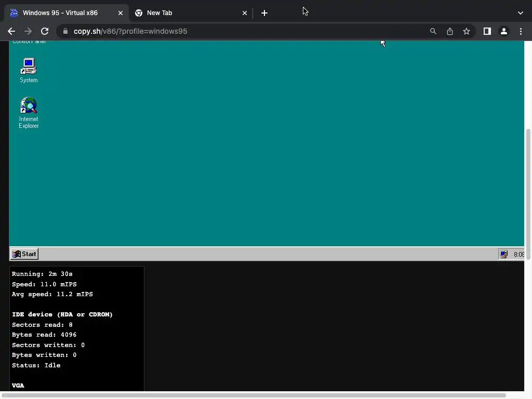Click the 'IDE device (HDA or CDROM)' heading
The width and height of the screenshot is (532, 399).
point(62,314)
